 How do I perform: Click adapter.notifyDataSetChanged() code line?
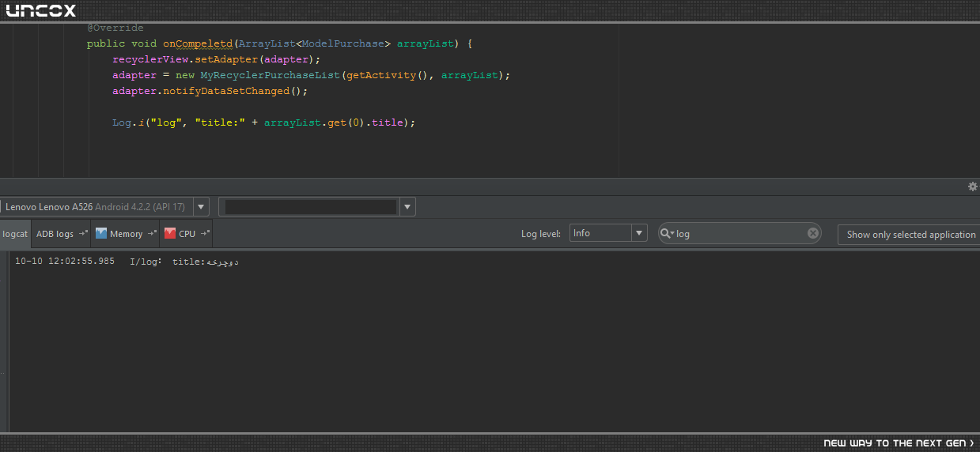tap(210, 91)
